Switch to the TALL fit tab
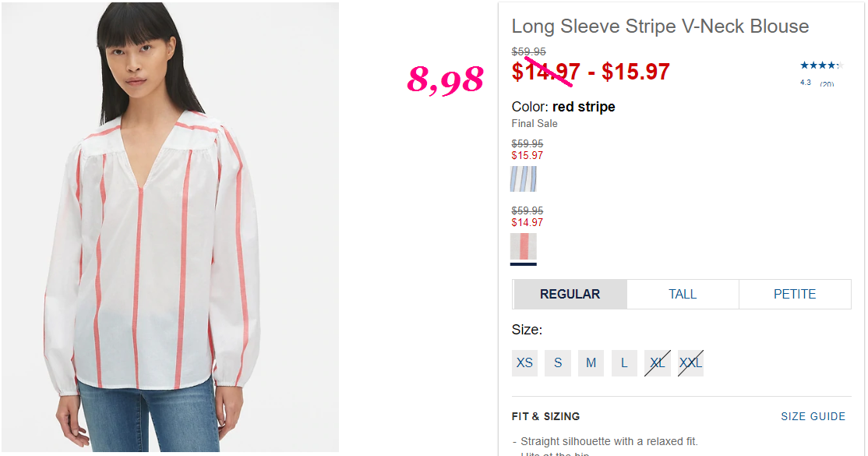 point(683,294)
